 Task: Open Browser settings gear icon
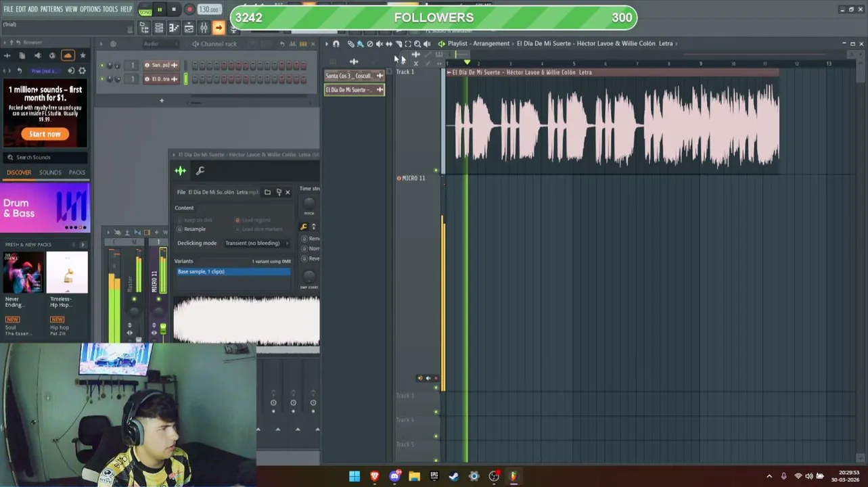[x=83, y=70]
